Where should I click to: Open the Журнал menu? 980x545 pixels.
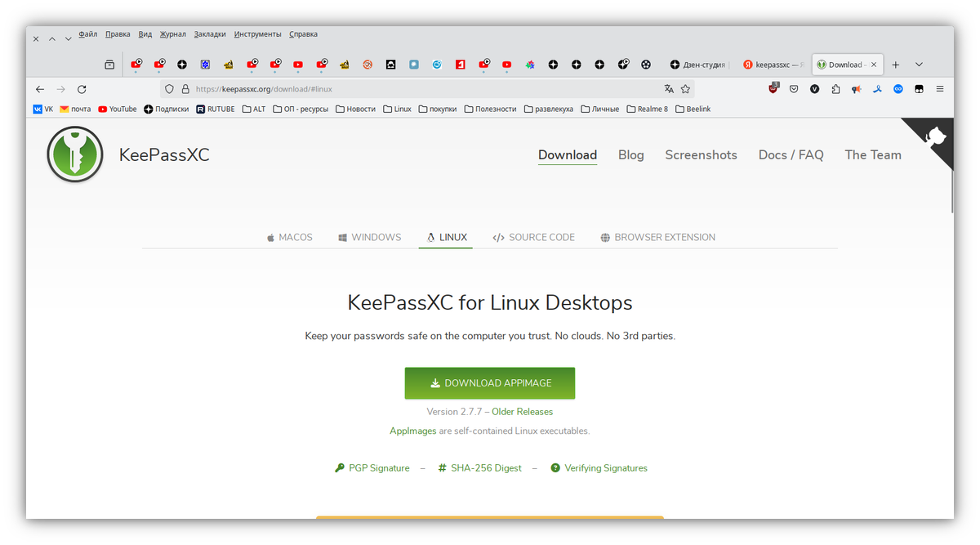pos(172,34)
